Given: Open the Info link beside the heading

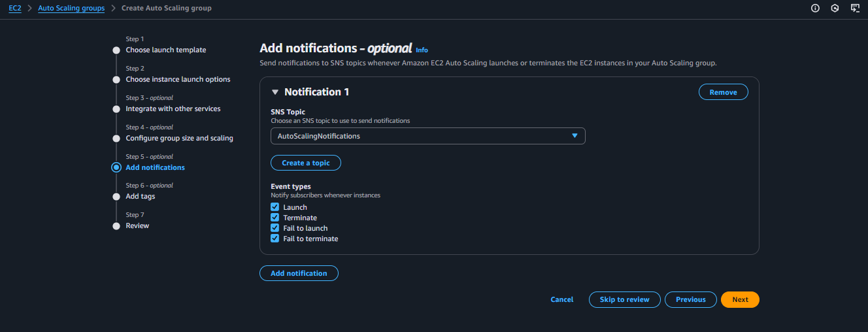Looking at the screenshot, I should [x=422, y=50].
